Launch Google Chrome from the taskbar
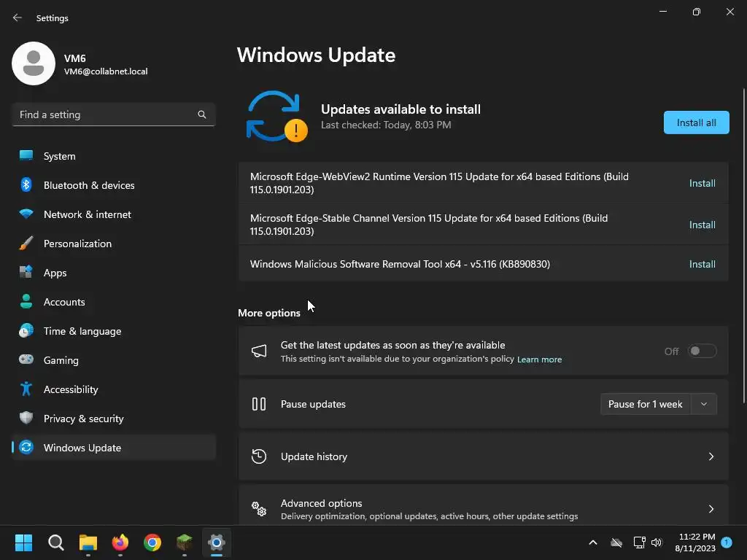747x560 pixels. pos(152,542)
